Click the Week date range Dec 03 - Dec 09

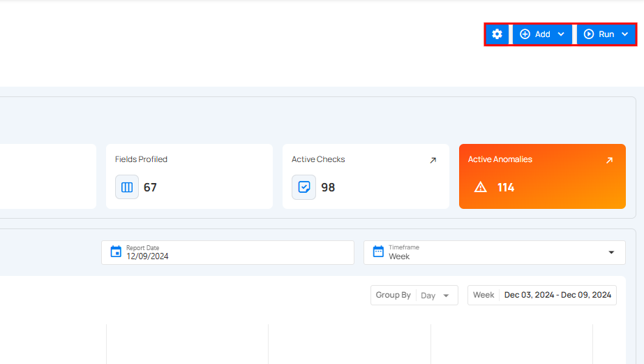(x=557, y=295)
